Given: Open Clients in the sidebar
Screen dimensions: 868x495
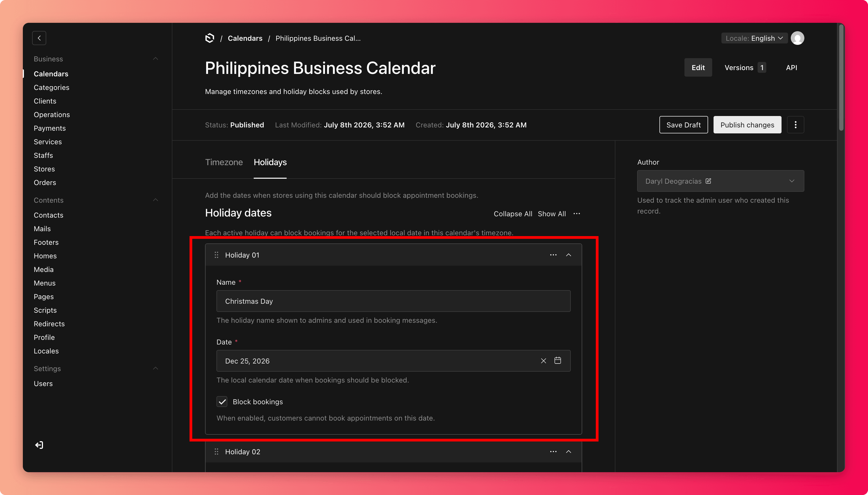Looking at the screenshot, I should 45,101.
